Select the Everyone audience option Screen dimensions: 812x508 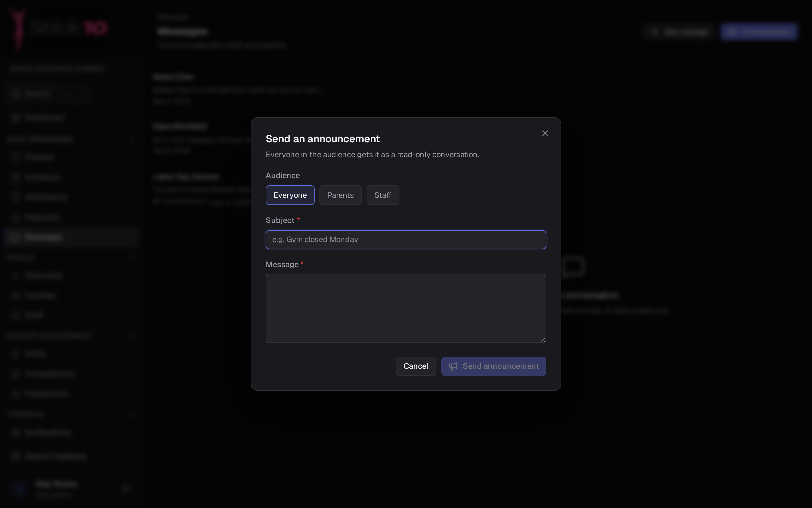[290, 195]
